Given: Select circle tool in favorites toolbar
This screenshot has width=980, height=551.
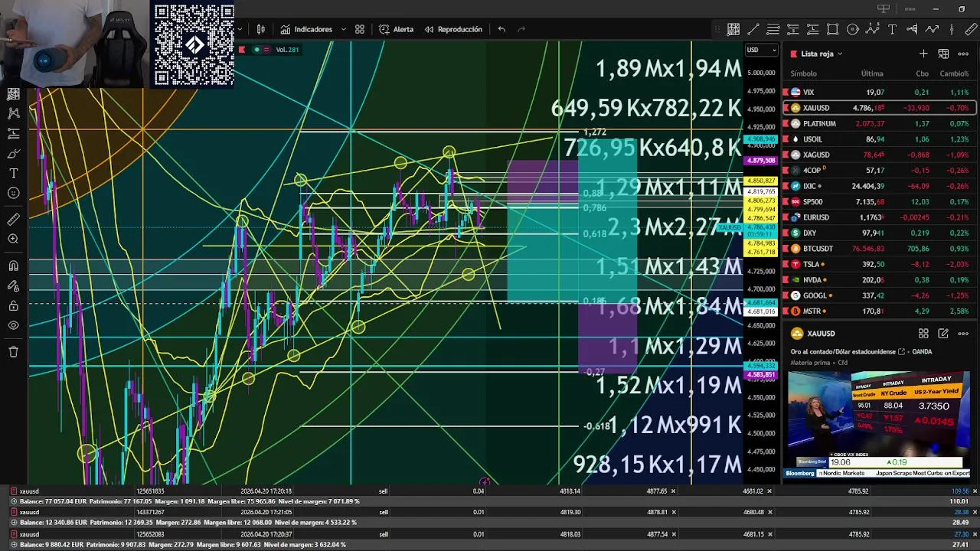Looking at the screenshot, I should pos(853,29).
